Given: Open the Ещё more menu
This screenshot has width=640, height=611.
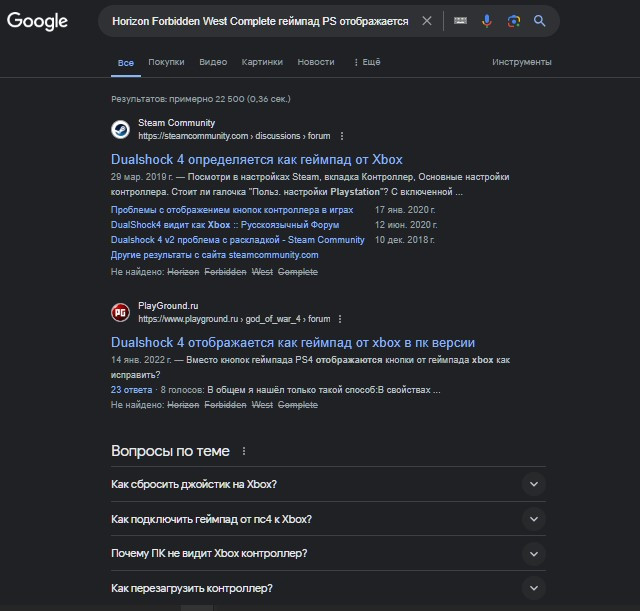Looking at the screenshot, I should click(x=367, y=62).
